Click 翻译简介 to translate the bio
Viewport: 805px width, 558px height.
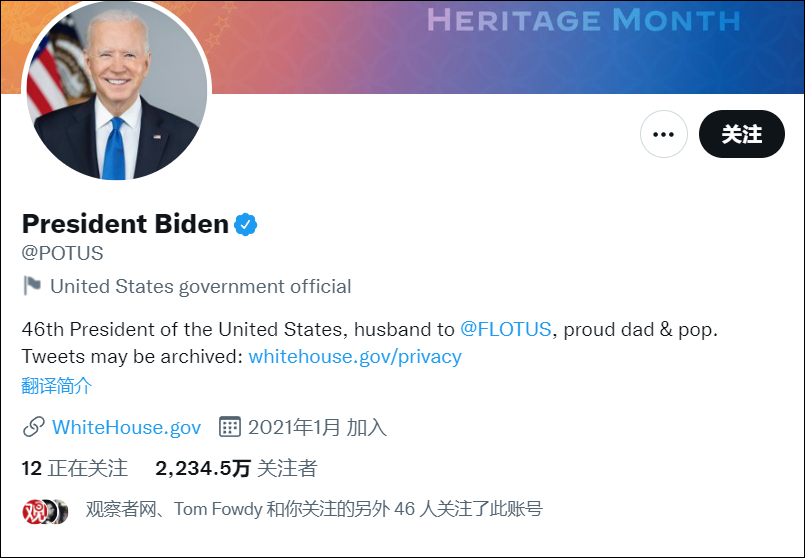(57, 385)
